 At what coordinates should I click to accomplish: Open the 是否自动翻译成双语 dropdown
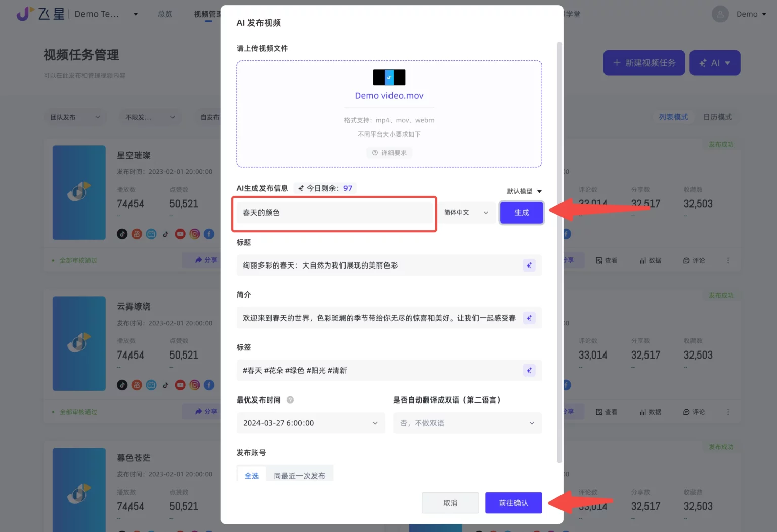pyautogui.click(x=466, y=423)
